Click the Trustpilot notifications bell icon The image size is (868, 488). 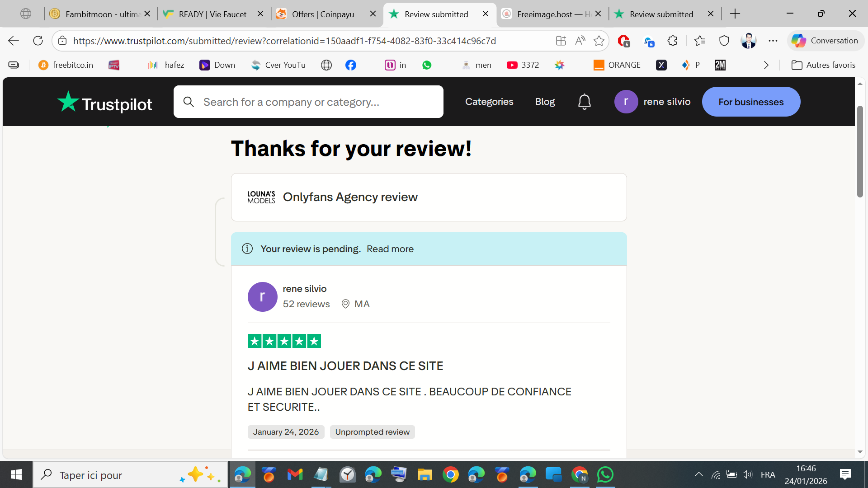coord(584,102)
